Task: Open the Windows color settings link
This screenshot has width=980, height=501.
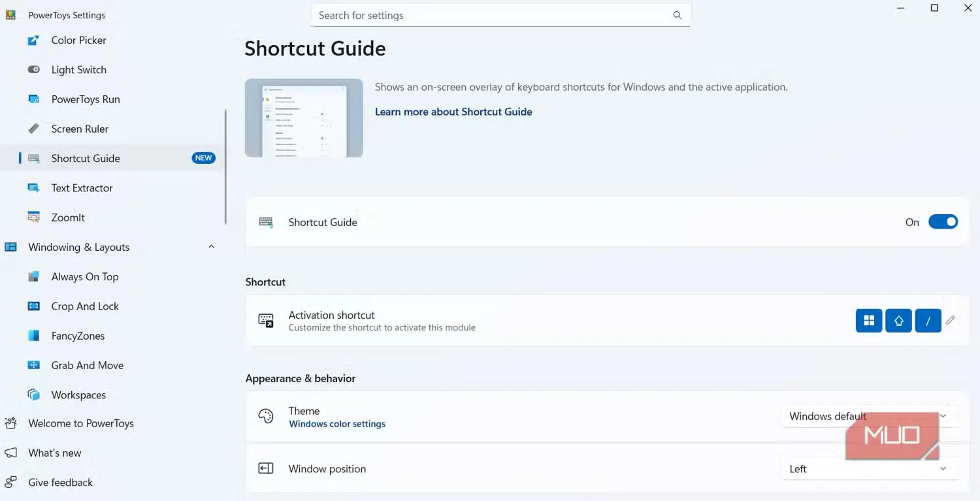Action: pos(337,424)
